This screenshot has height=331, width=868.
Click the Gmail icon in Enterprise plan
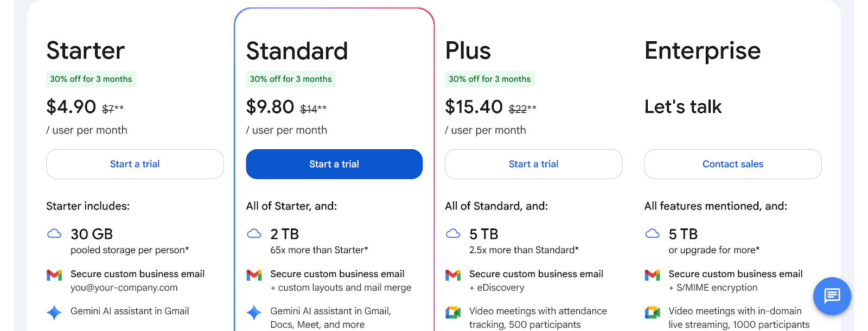pos(652,275)
